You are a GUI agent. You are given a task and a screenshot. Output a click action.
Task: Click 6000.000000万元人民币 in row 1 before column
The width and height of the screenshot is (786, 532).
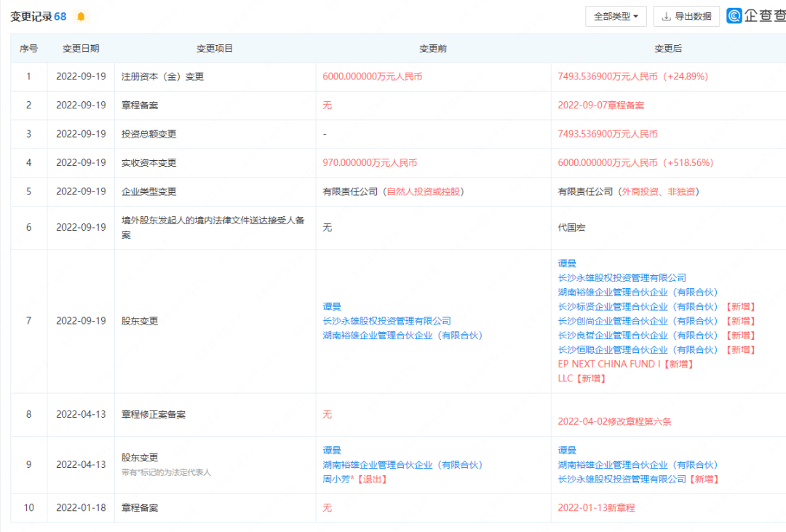pos(372,76)
